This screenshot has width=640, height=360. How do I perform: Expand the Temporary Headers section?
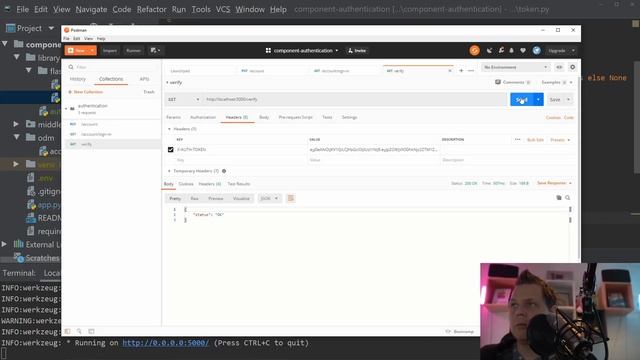coord(169,171)
